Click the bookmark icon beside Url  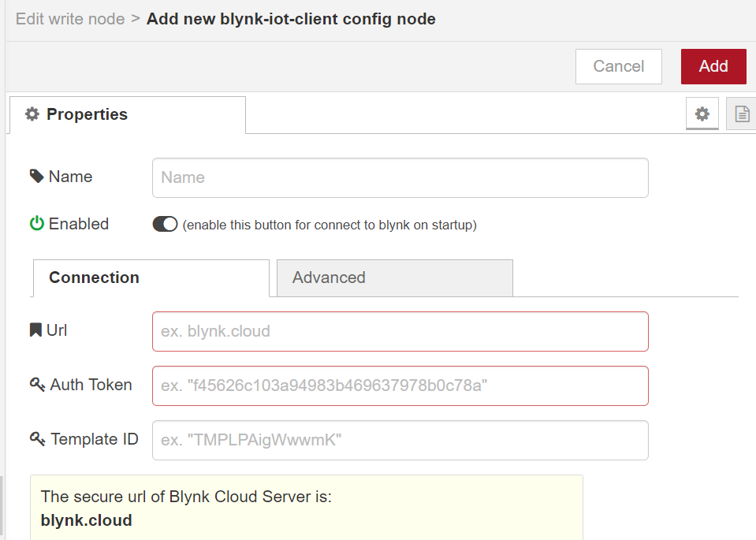pyautogui.click(x=35, y=330)
